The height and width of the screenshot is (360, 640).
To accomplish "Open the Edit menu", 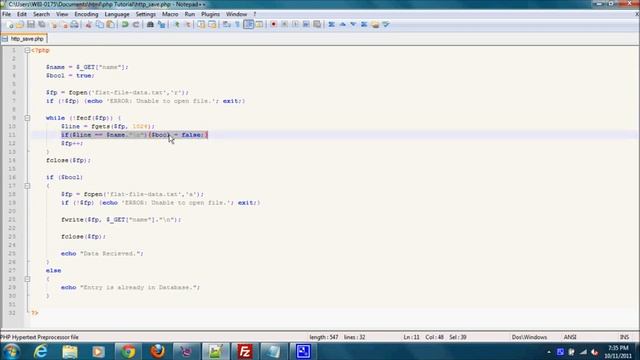I will pos(22,14).
